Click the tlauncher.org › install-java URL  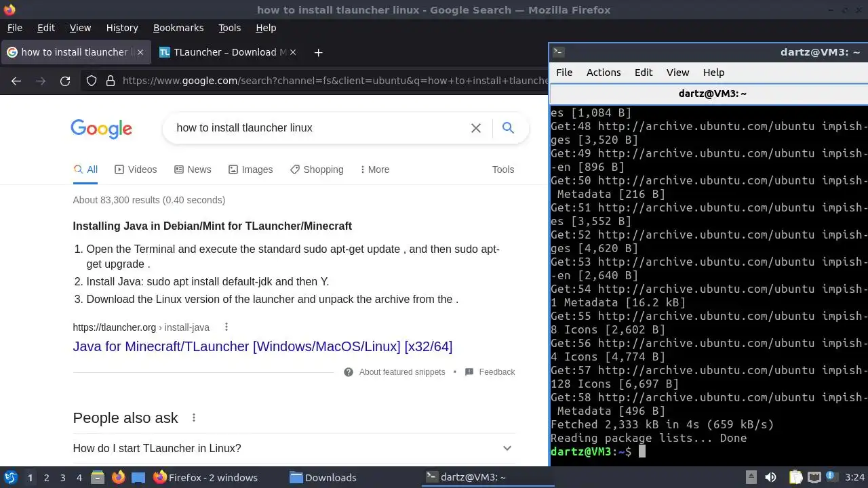point(141,327)
